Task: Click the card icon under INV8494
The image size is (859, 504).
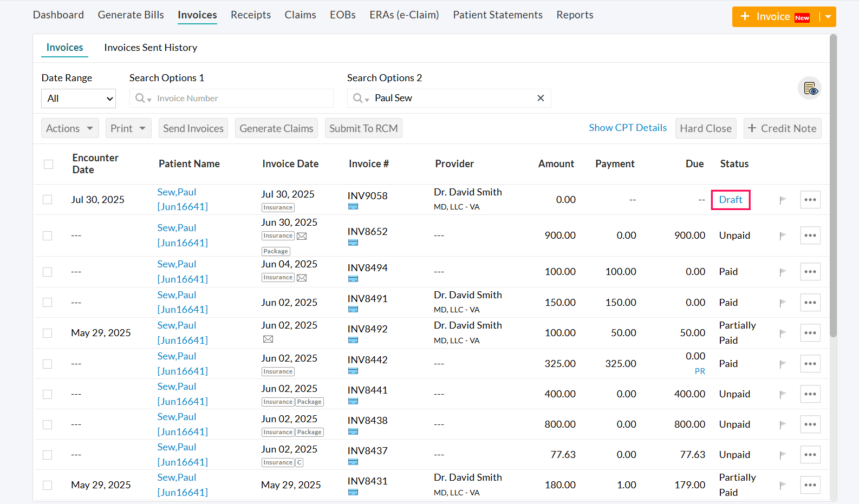Action: pyautogui.click(x=353, y=279)
